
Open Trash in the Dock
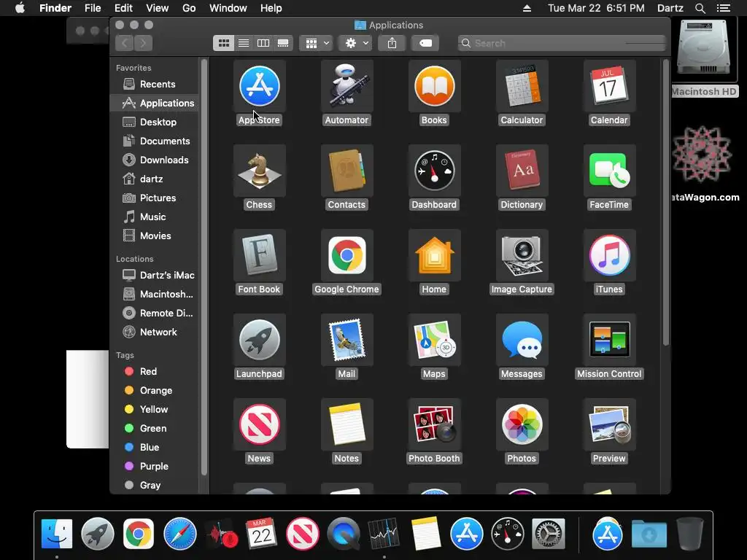[x=690, y=534]
